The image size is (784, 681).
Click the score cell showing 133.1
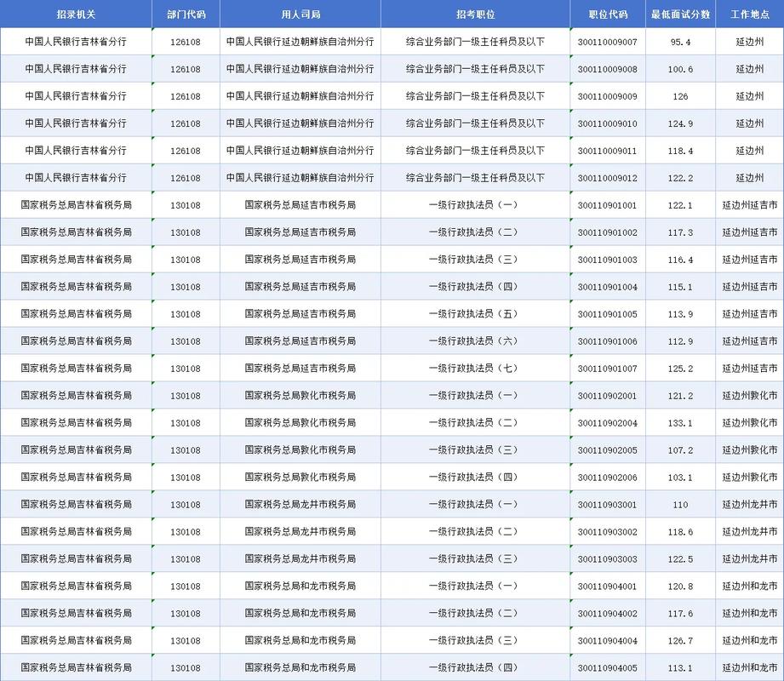[680, 423]
